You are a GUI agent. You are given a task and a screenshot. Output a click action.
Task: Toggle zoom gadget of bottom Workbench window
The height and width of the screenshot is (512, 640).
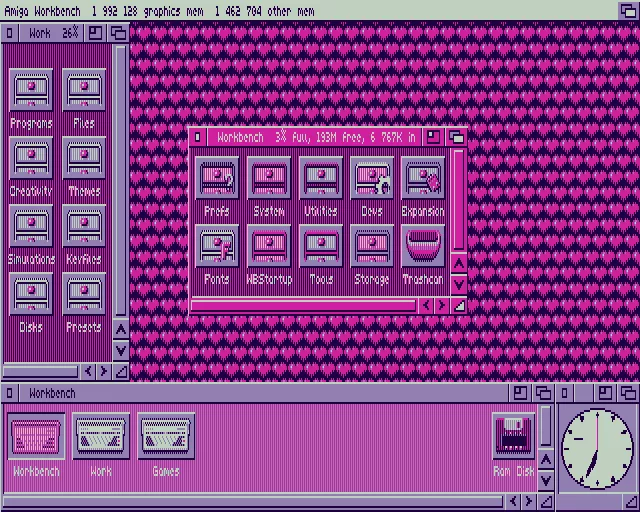(x=521, y=393)
